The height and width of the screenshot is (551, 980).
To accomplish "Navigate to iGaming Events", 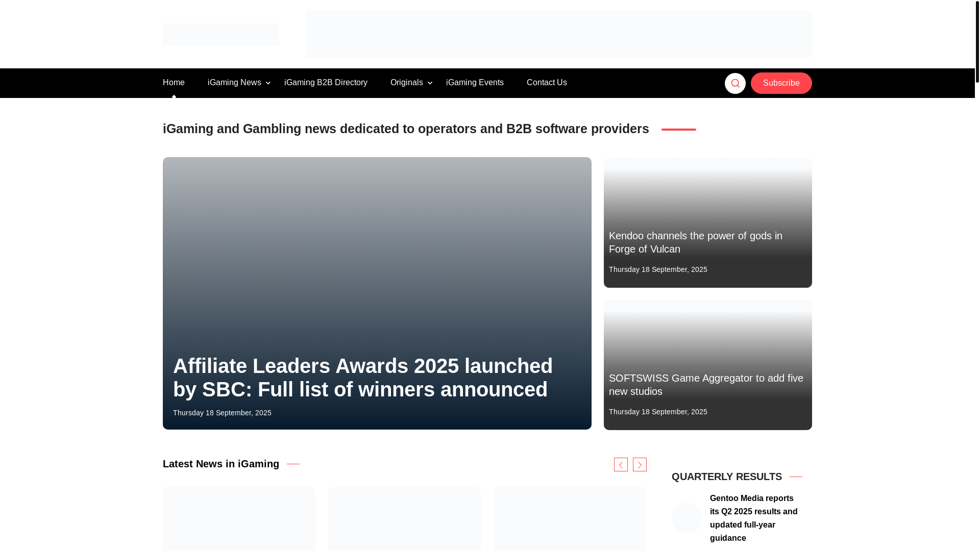I will tap(475, 83).
